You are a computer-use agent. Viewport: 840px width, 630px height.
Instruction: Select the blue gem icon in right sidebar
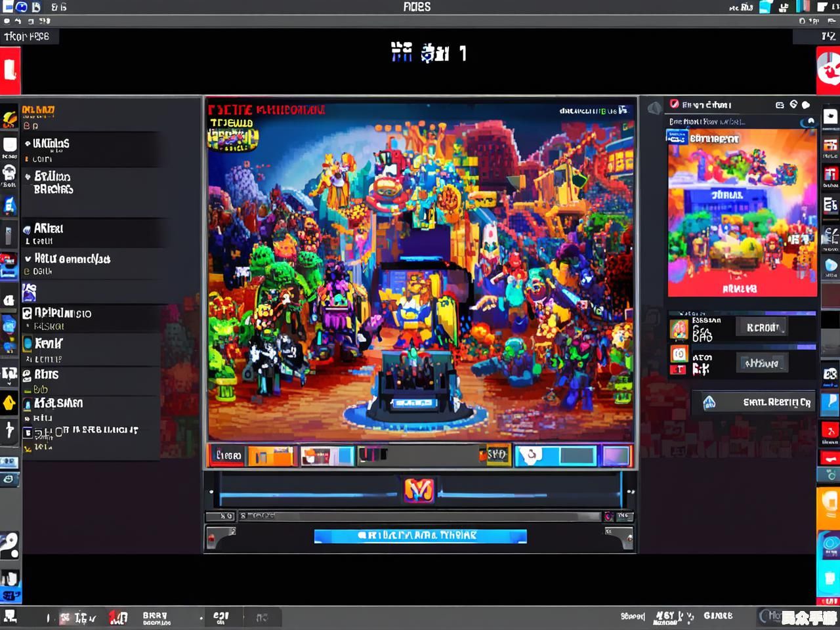830,265
